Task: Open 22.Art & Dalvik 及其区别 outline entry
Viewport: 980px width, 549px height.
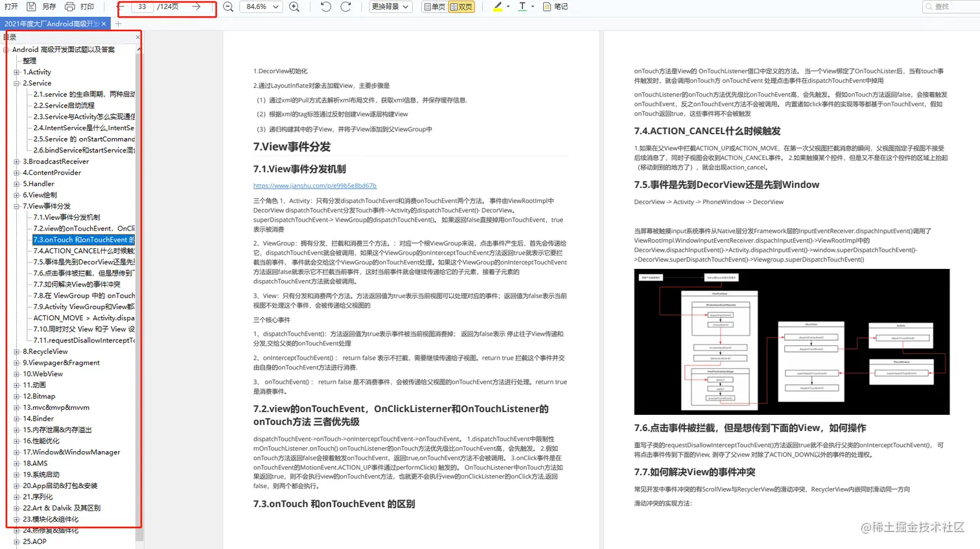Action: (62, 508)
